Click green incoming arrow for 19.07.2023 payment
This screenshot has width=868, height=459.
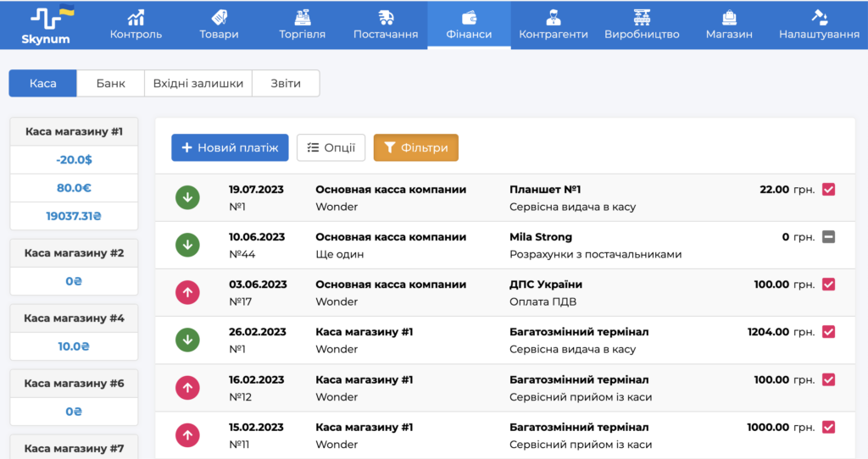click(187, 197)
